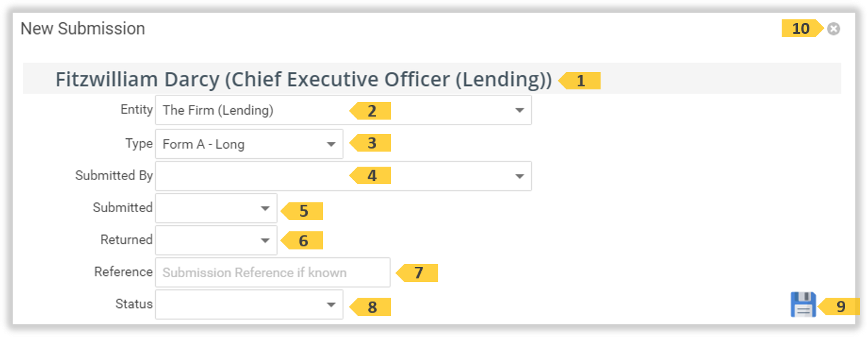This screenshot has height=337, width=868.
Task: Click yellow callout marker number 5
Action: 304,211
